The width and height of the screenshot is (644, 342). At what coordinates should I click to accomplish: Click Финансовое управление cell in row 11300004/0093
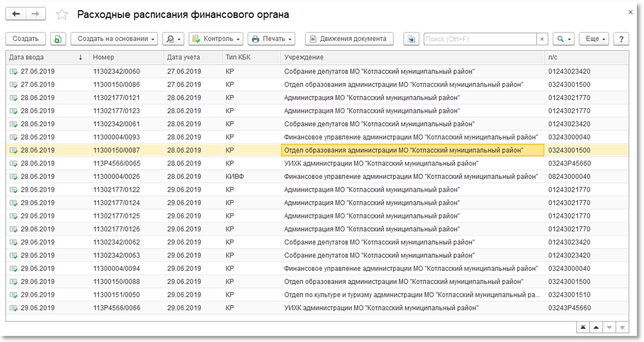click(x=412, y=137)
